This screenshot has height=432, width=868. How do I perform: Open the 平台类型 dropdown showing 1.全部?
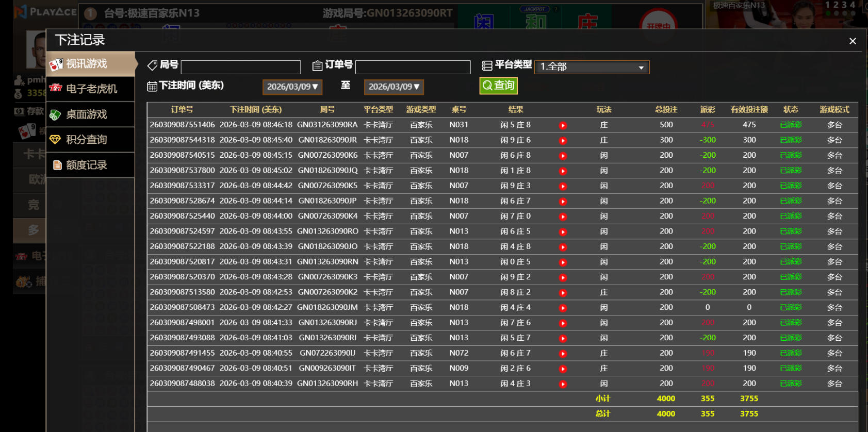(592, 67)
